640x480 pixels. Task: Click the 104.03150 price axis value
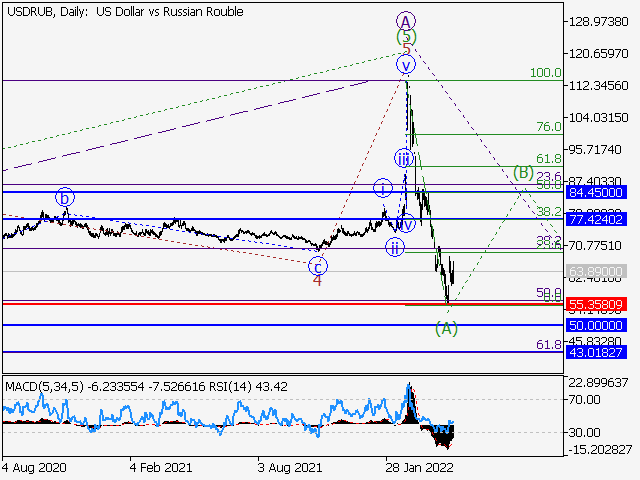(x=598, y=118)
